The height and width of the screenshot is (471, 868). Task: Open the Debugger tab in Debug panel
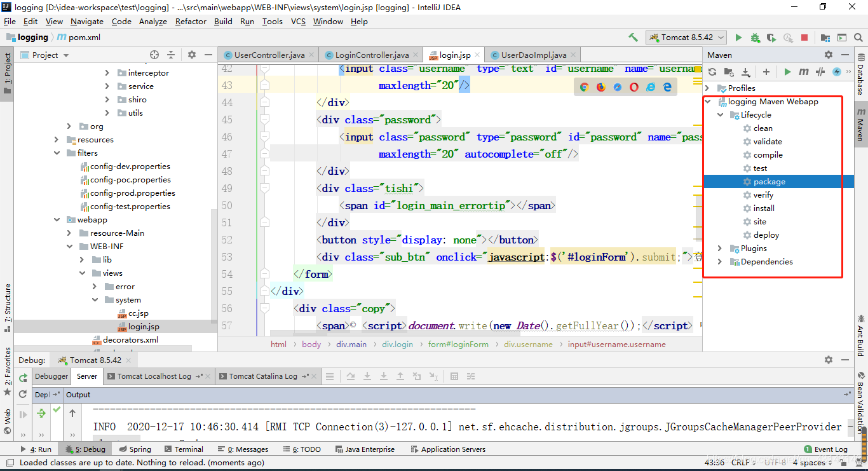click(x=51, y=376)
